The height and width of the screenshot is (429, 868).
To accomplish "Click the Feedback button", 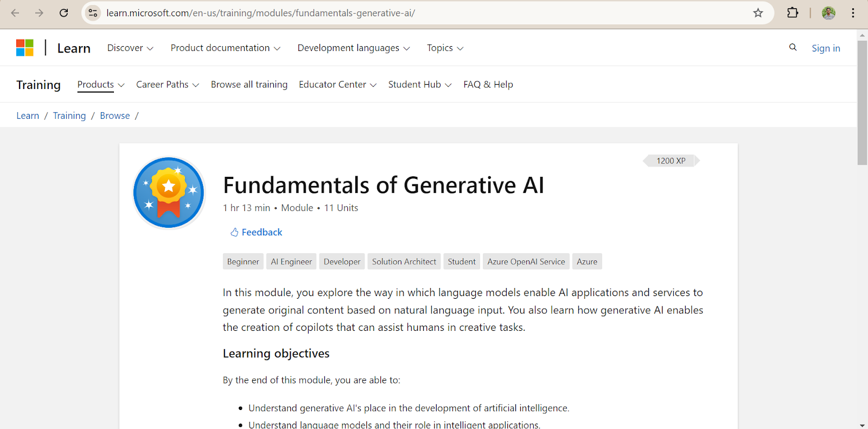I will coord(256,232).
